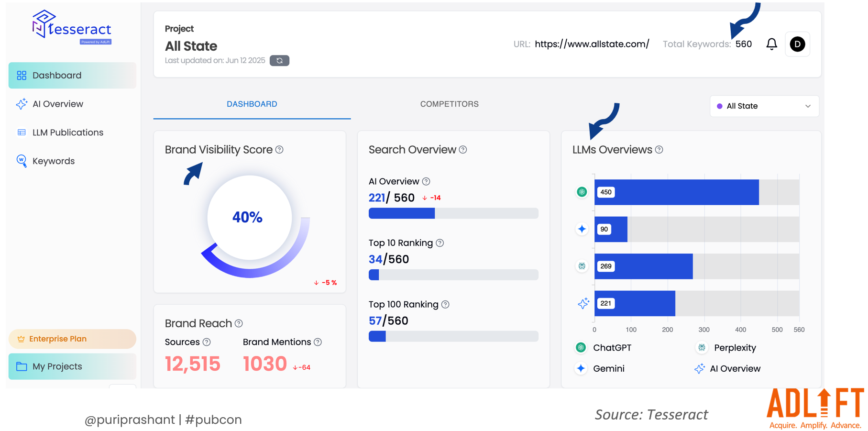Expand the All State brand dropdown
Screen dimensions: 868x431
764,106
